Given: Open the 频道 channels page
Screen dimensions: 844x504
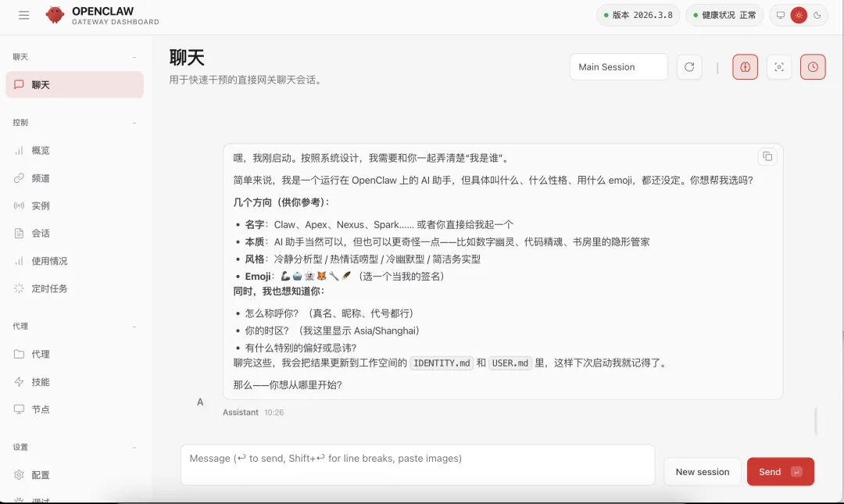Looking at the screenshot, I should point(75,177).
